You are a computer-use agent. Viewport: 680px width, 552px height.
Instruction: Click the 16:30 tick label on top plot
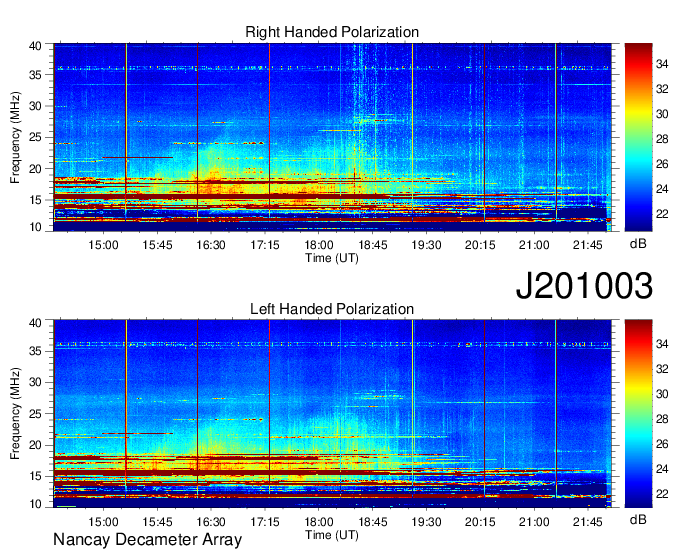click(211, 245)
